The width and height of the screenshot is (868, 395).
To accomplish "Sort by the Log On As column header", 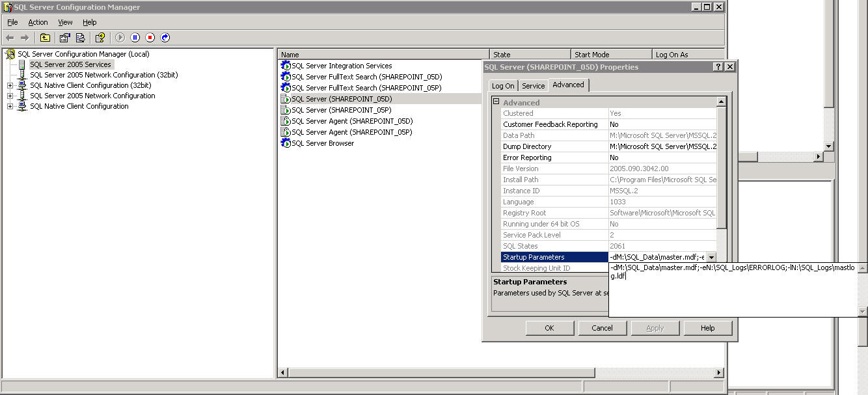I will tap(688, 55).
